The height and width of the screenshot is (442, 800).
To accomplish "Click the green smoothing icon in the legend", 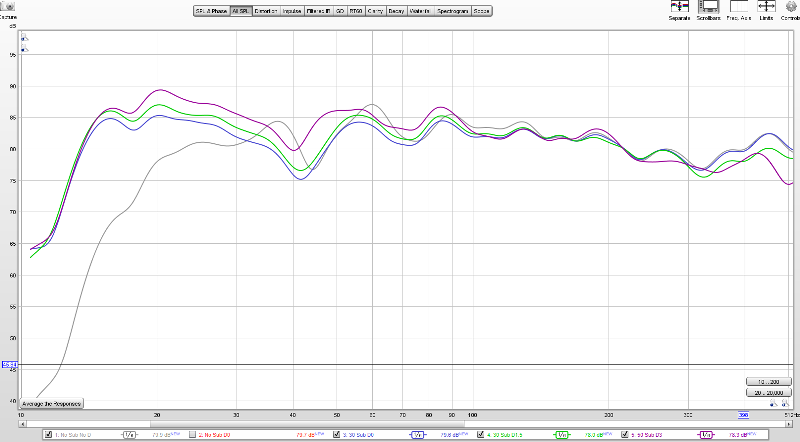I will point(562,435).
